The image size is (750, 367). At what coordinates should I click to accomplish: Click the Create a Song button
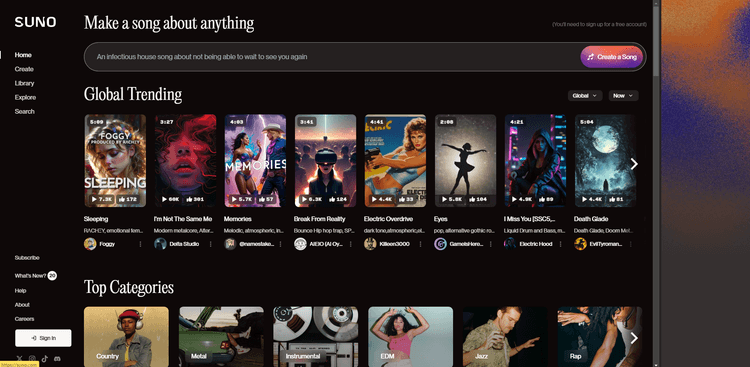tap(612, 57)
